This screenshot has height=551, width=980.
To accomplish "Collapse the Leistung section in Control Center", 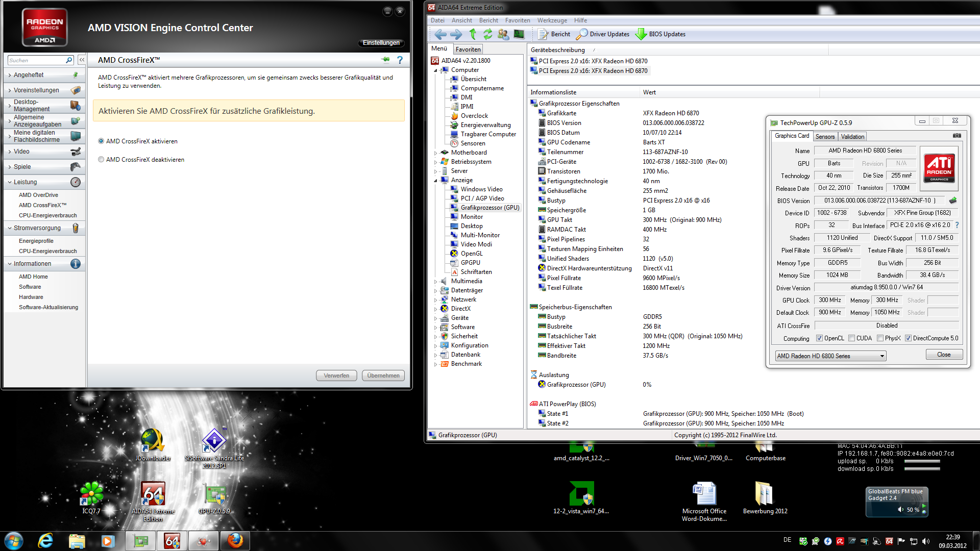I will [44, 182].
